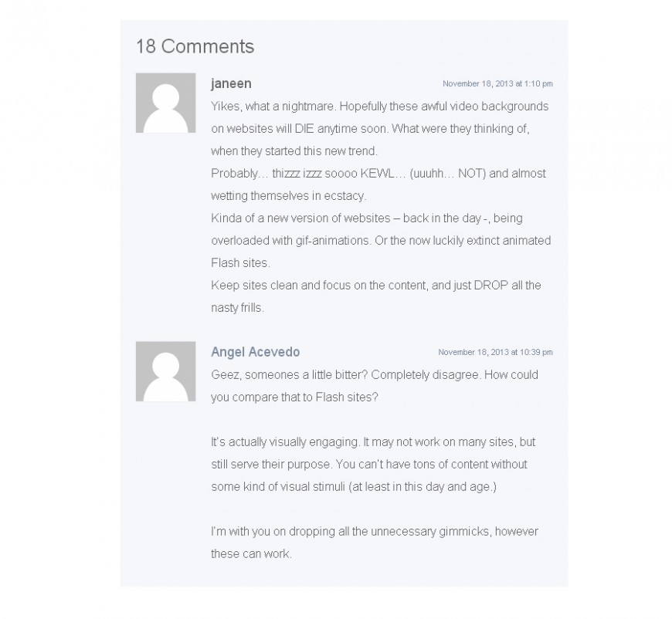Click the line 'some kind of visual stimuli'

tap(354, 486)
